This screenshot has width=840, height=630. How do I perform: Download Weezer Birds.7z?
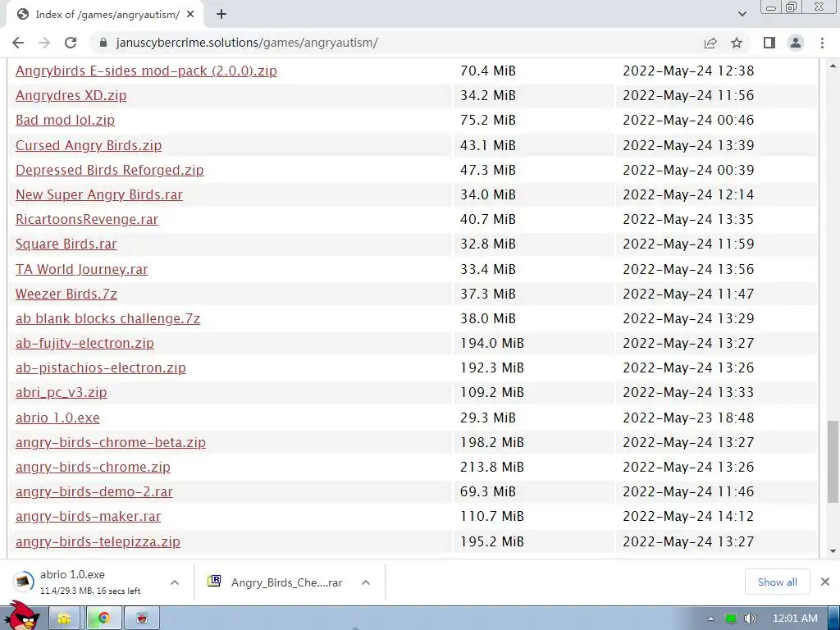66,294
